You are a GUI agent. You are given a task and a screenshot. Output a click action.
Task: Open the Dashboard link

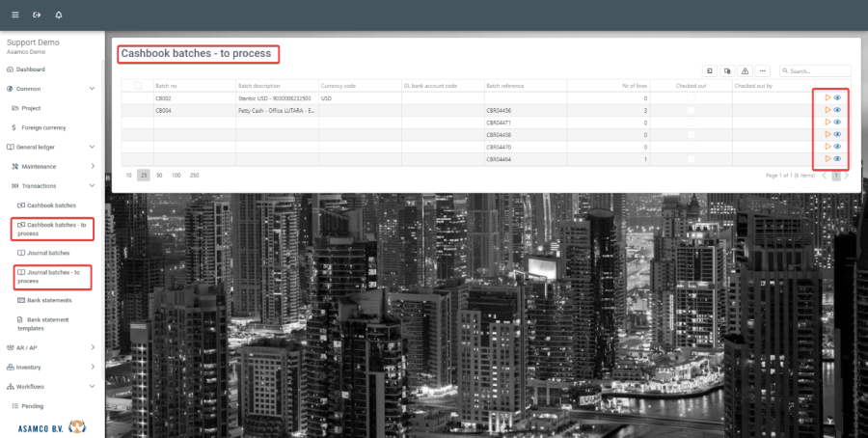30,69
